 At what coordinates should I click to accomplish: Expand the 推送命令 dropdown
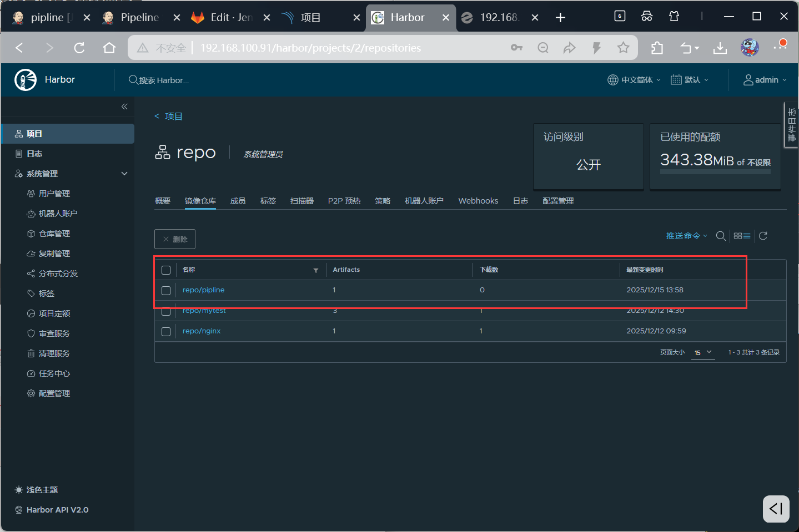tap(687, 236)
